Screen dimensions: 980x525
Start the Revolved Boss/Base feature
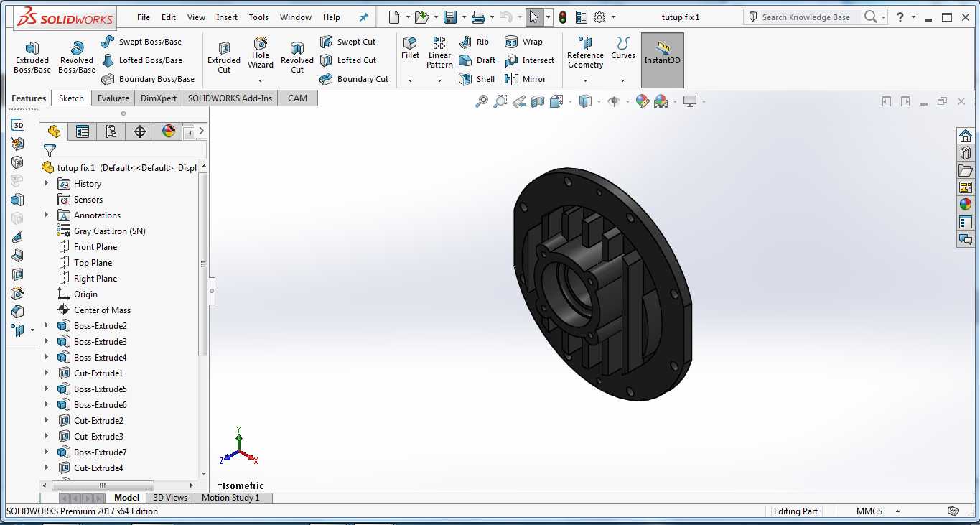click(x=77, y=56)
